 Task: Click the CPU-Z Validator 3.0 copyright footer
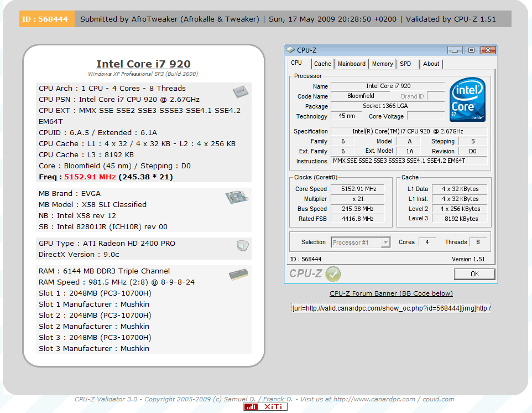point(264,399)
